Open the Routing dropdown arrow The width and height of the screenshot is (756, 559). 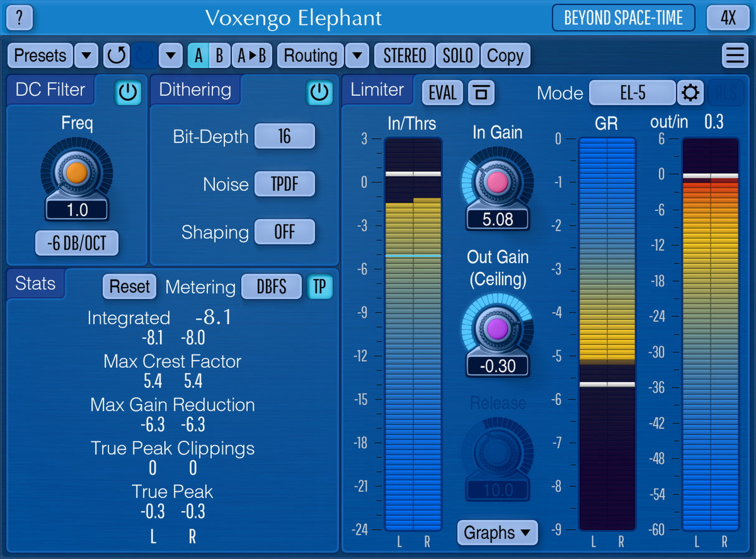click(x=357, y=56)
